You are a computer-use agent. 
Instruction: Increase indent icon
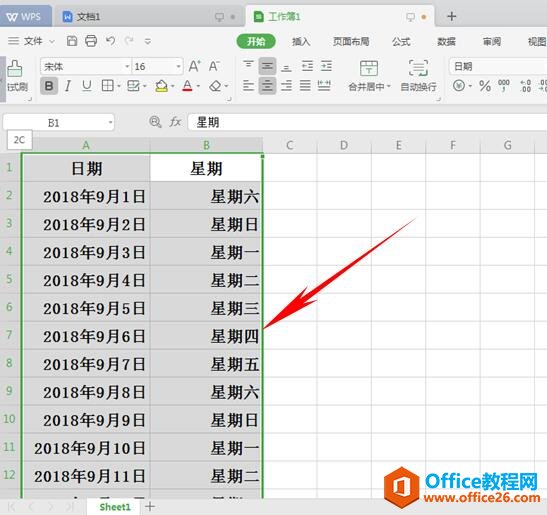pos(327,66)
